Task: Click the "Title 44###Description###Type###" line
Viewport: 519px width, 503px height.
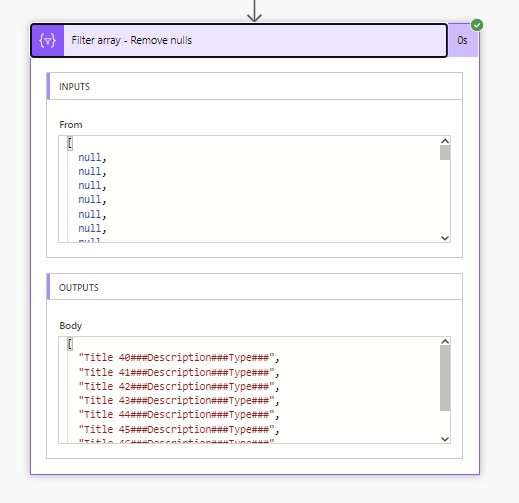Action: pos(179,415)
